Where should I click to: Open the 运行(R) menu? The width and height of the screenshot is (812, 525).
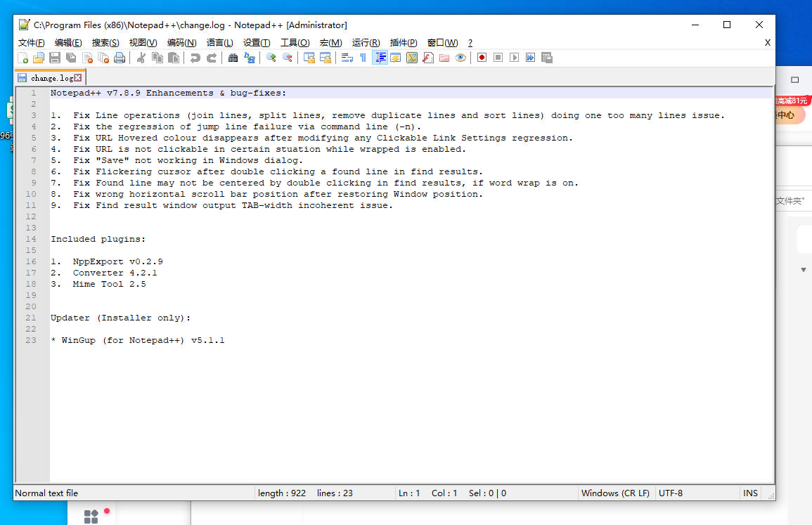[366, 42]
